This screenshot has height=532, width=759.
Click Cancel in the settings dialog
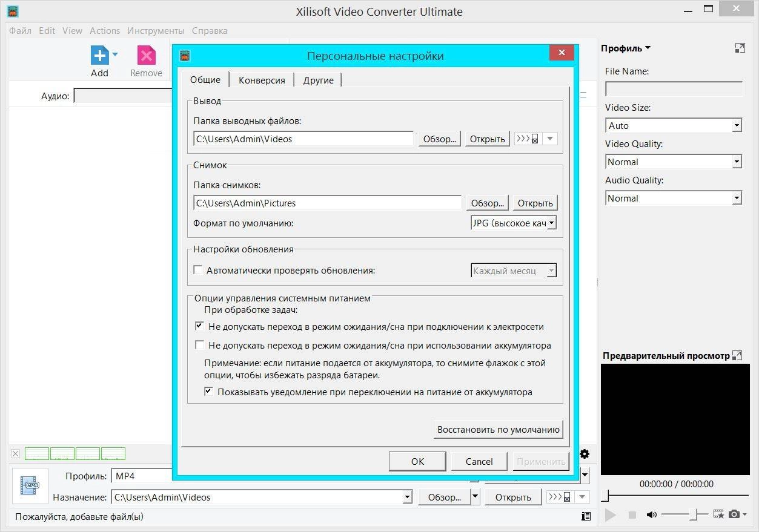tap(479, 461)
